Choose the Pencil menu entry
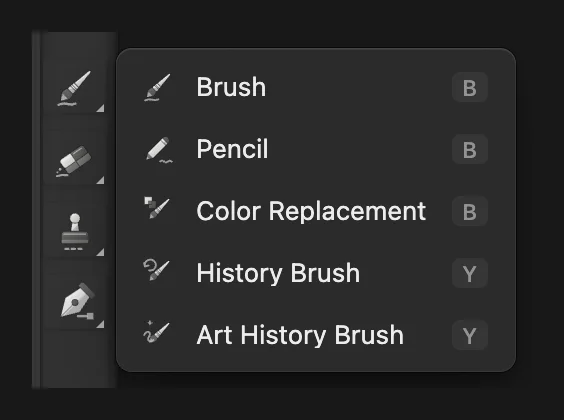The width and height of the screenshot is (564, 420). click(x=316, y=149)
